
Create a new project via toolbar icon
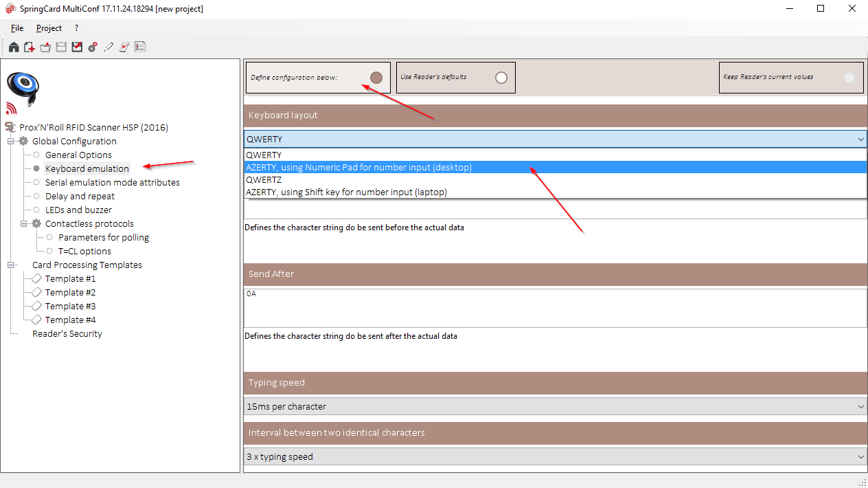coord(30,47)
